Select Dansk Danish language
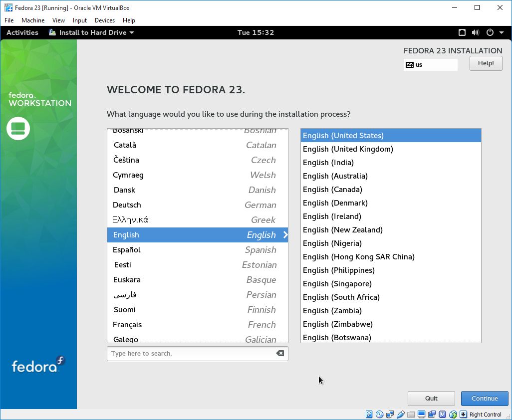Viewport: 512px width, 420px height. [x=197, y=190]
